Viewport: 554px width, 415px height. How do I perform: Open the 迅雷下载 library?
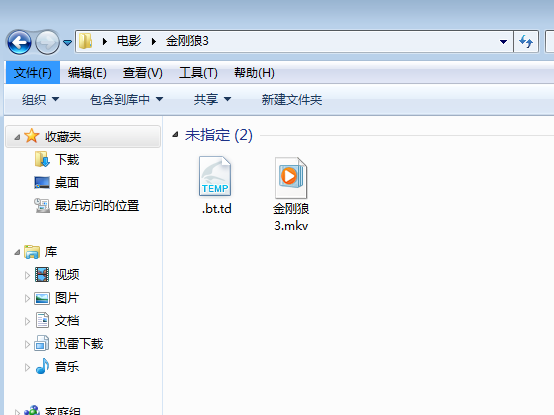[x=79, y=344]
